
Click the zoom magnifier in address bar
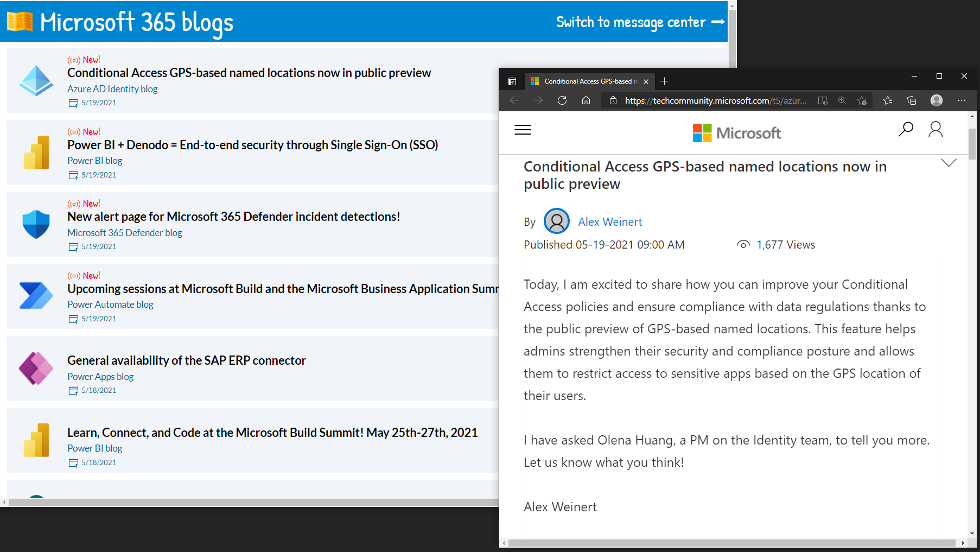(x=842, y=100)
